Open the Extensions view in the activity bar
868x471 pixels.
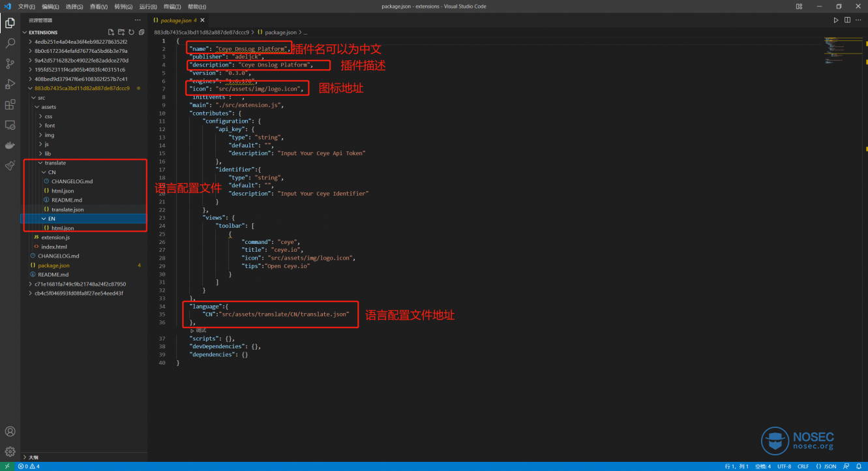click(10, 104)
